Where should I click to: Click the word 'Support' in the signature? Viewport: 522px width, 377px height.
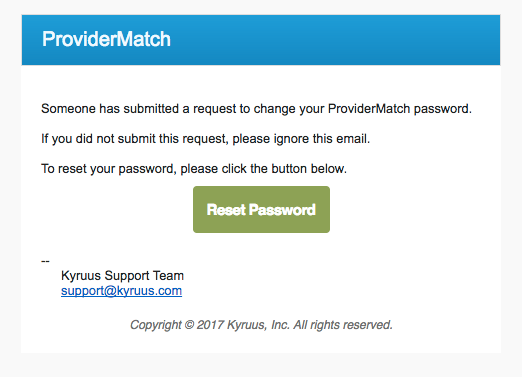[x=127, y=276]
